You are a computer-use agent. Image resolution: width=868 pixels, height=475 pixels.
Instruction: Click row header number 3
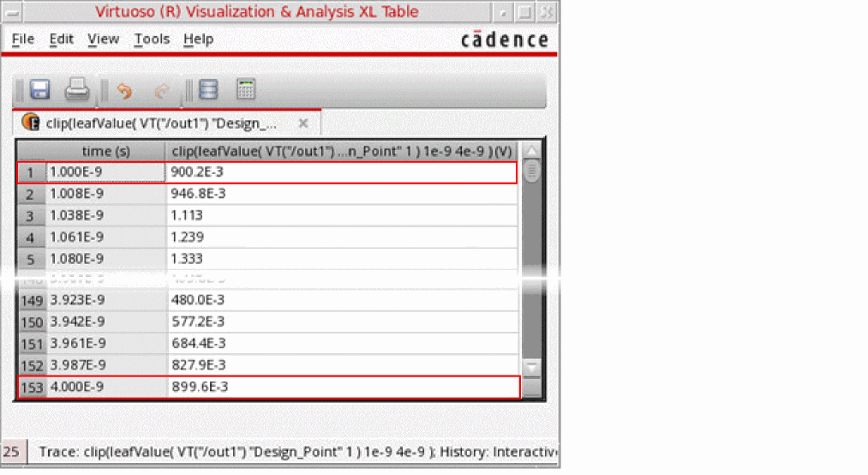[32, 215]
